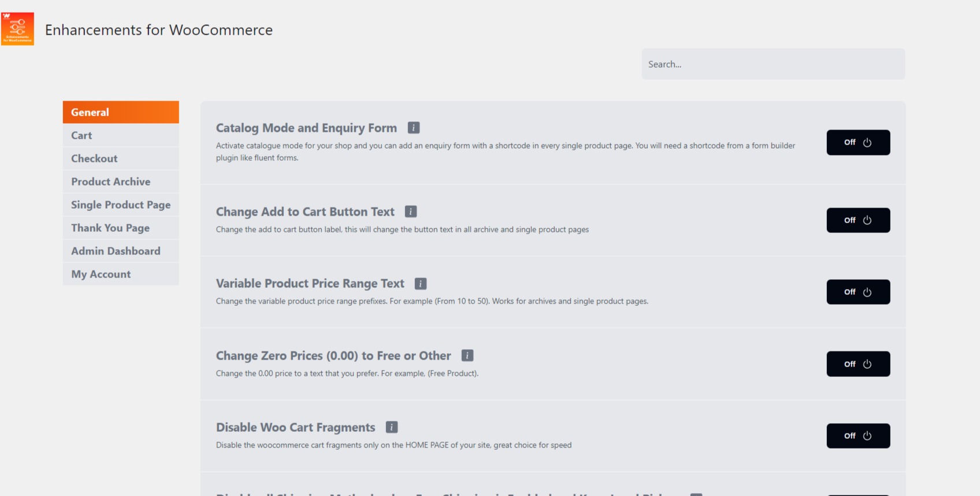Switch on Disable Woo Cart Fragments
The height and width of the screenshot is (496, 980).
click(x=858, y=436)
